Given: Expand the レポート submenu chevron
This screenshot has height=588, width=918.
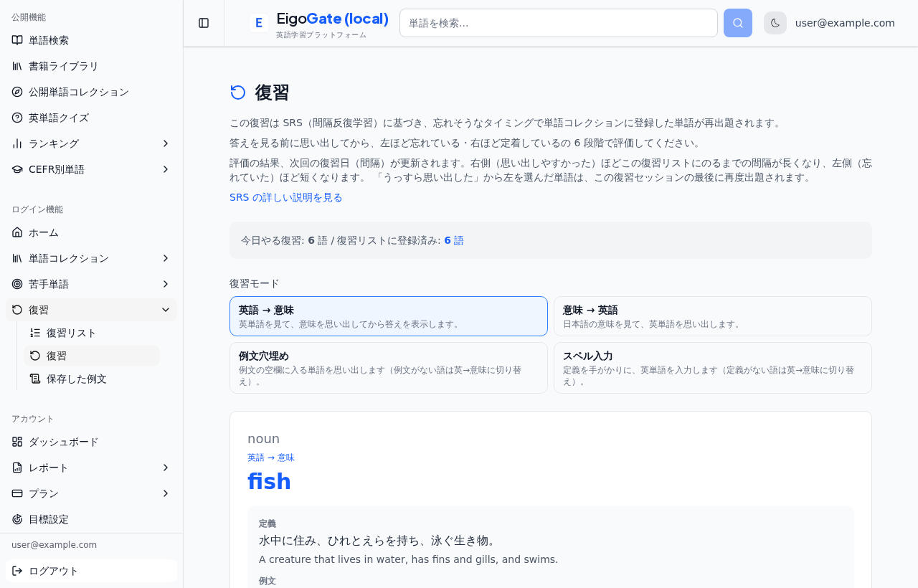Looking at the screenshot, I should coord(166,468).
